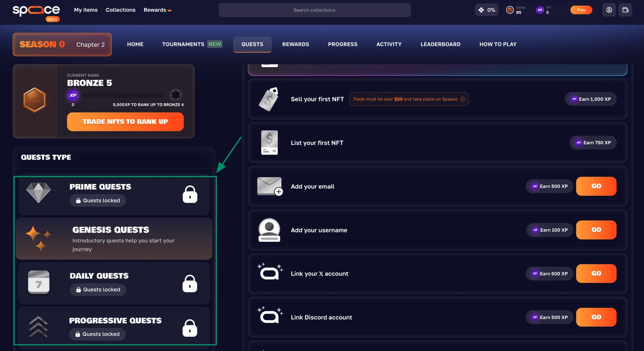
Task: Click the Daily Quests lock icon
Action: pyautogui.click(x=190, y=283)
